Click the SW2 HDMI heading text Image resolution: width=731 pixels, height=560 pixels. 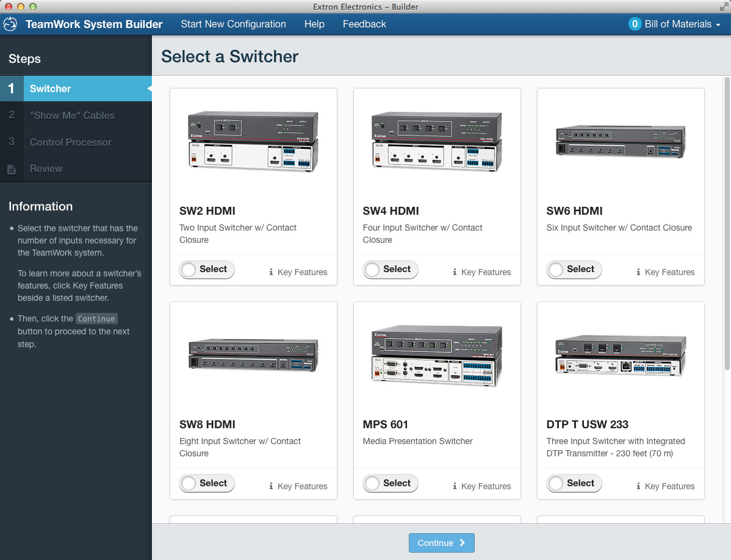(x=207, y=210)
